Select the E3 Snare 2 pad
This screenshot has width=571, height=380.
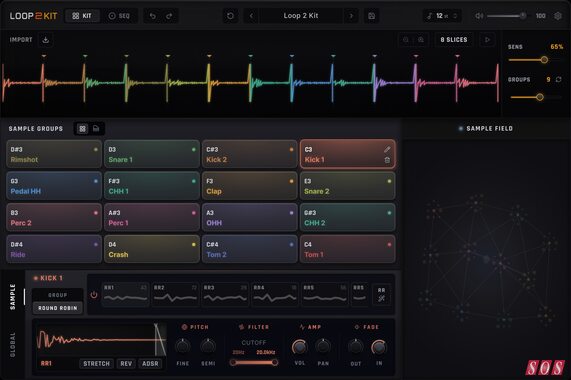click(x=348, y=186)
